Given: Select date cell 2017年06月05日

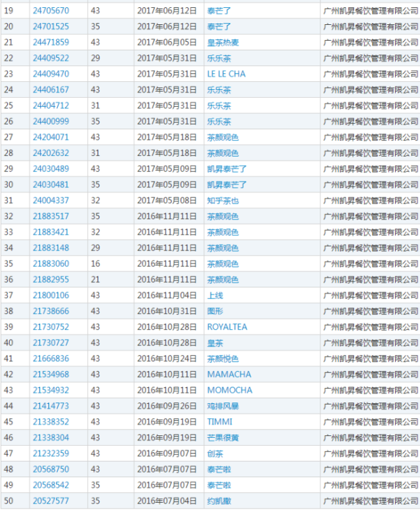Looking at the screenshot, I should [x=167, y=43].
